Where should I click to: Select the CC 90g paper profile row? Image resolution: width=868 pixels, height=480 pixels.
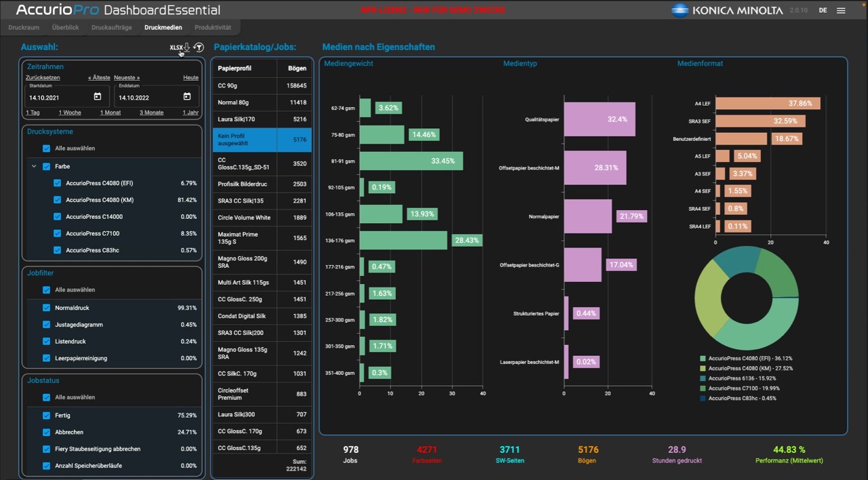coord(262,85)
